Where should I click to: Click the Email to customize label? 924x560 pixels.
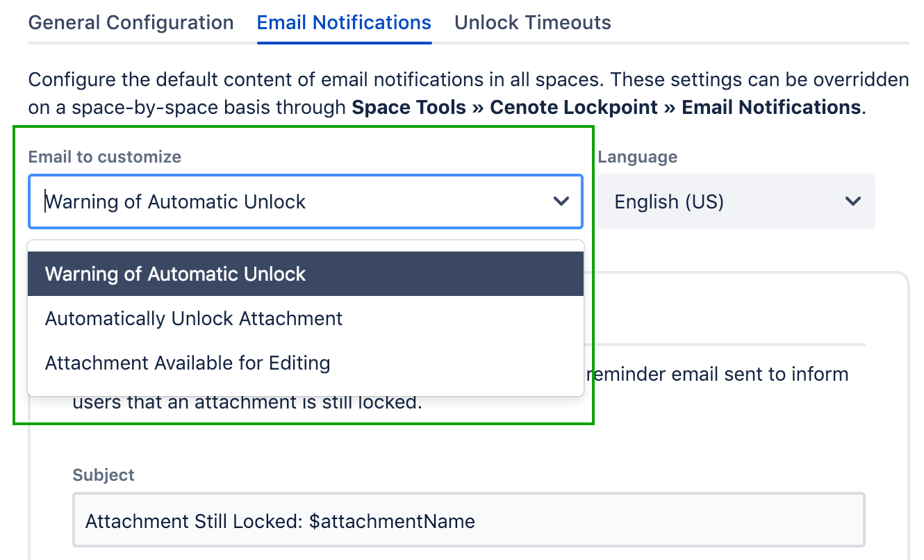point(104,157)
